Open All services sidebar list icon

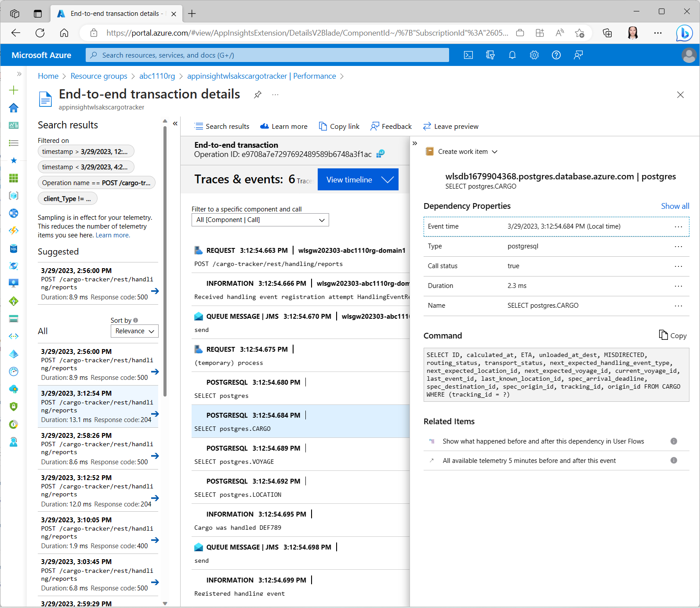[x=14, y=143]
